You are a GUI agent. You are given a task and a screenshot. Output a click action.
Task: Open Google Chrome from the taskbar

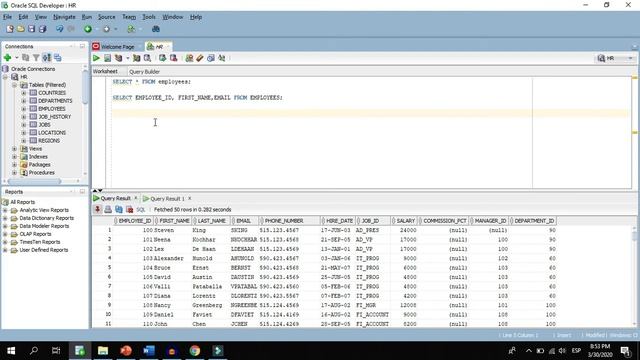coord(195,351)
